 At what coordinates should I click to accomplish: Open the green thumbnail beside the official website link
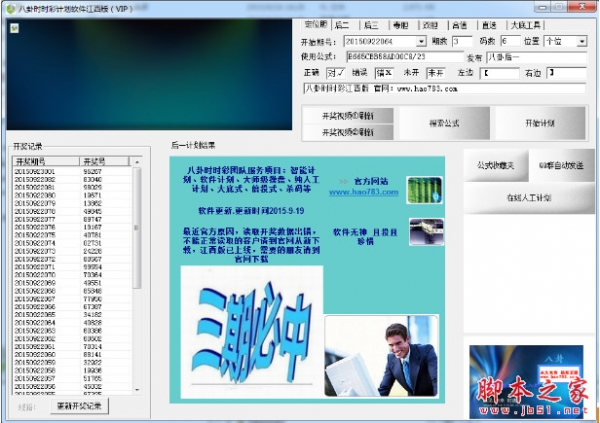click(x=424, y=190)
